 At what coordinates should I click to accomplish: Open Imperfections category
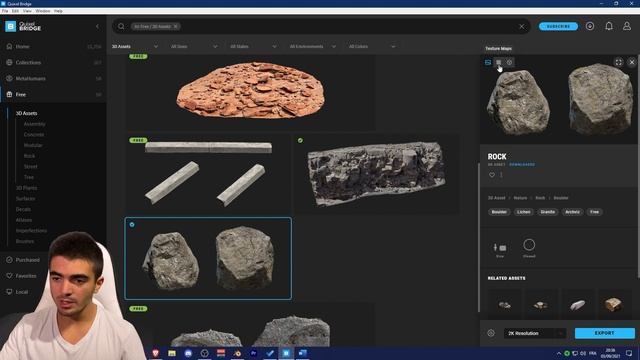tap(31, 230)
